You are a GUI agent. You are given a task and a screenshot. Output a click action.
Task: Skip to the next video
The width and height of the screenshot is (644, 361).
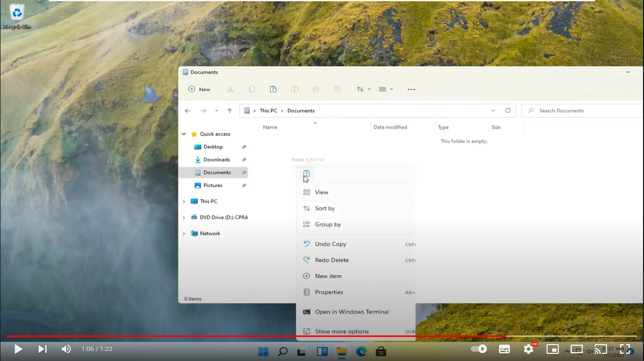(43, 349)
